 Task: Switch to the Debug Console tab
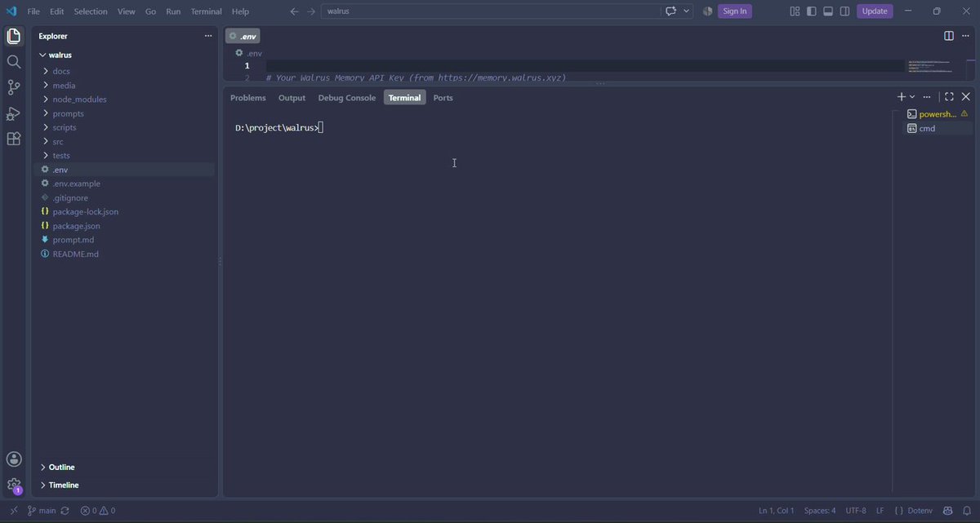pos(347,98)
